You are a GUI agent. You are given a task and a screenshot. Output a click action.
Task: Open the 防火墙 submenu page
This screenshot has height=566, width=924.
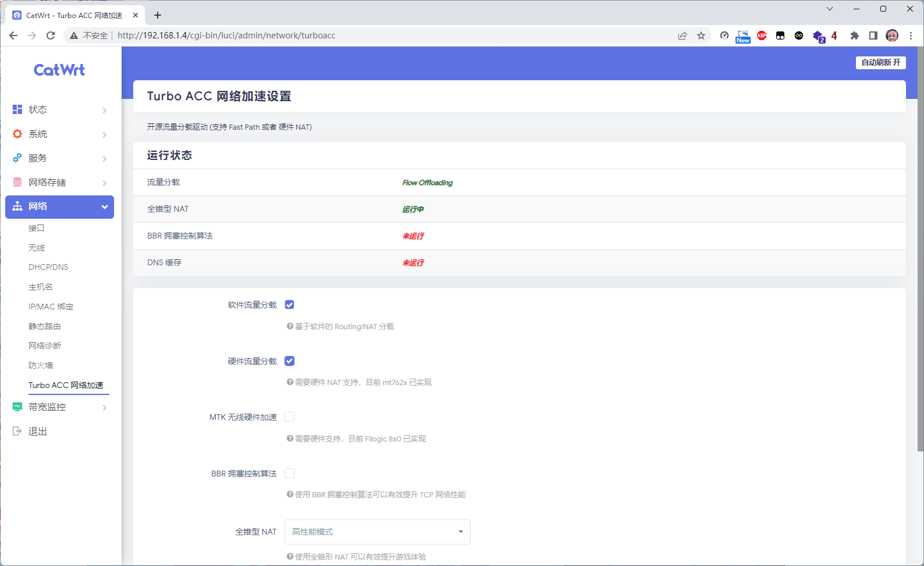(x=41, y=365)
